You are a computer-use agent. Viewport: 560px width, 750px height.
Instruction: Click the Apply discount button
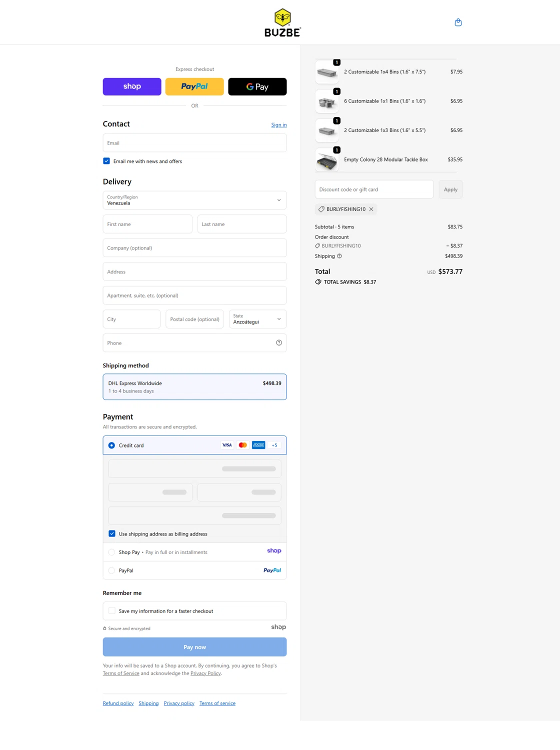tap(450, 189)
